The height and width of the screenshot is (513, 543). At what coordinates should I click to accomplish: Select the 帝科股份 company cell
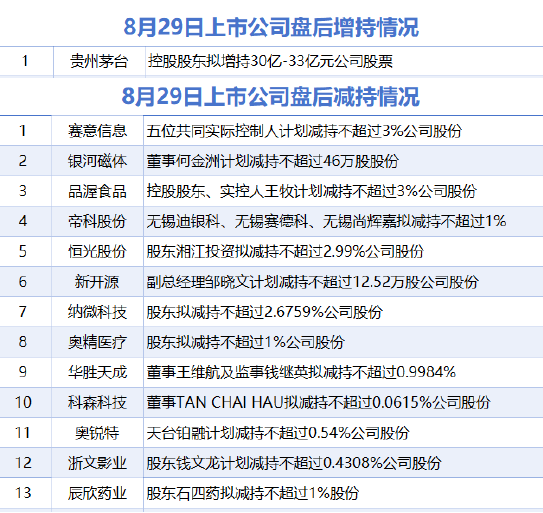pos(97,221)
